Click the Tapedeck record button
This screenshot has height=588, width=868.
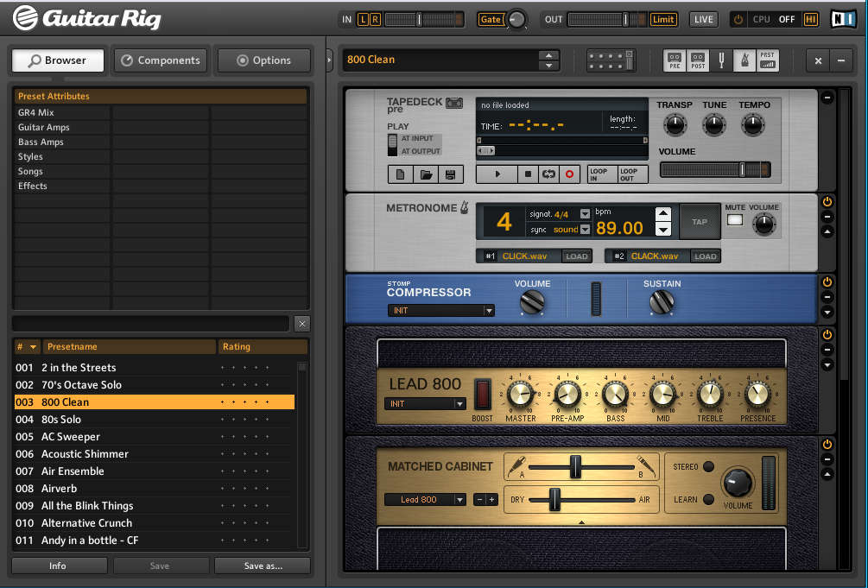[569, 174]
